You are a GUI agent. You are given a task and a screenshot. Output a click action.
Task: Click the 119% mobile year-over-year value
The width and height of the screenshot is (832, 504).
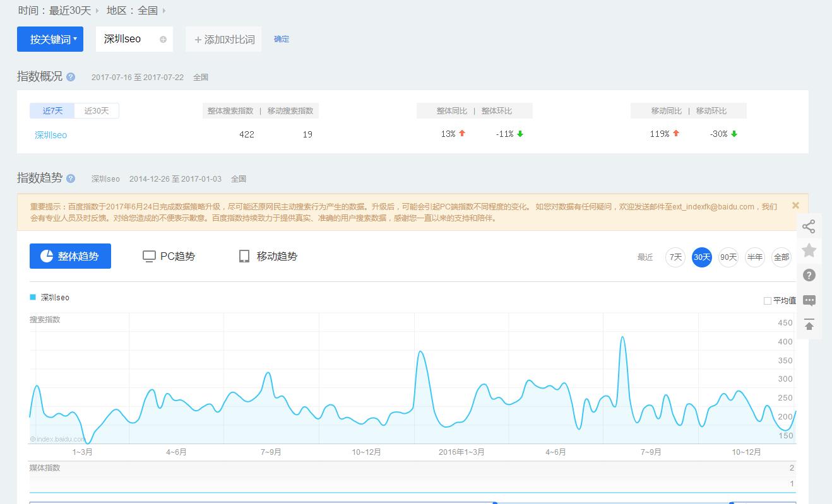tap(660, 134)
